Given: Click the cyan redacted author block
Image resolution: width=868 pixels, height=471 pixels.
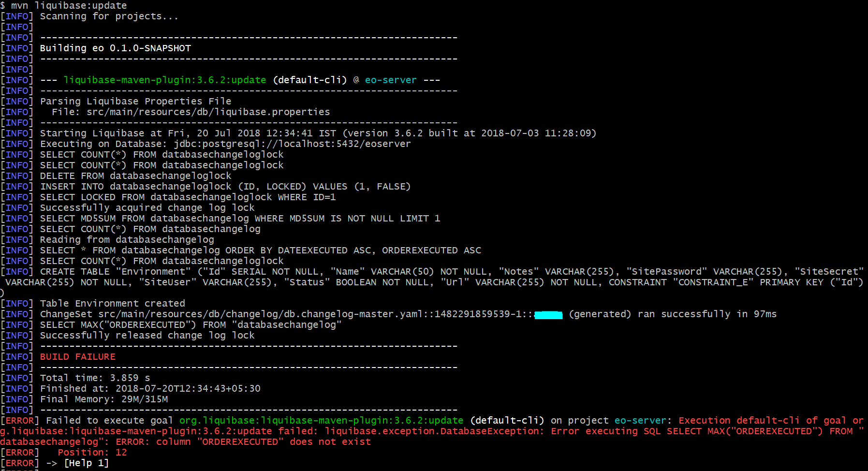Looking at the screenshot, I should 548,315.
